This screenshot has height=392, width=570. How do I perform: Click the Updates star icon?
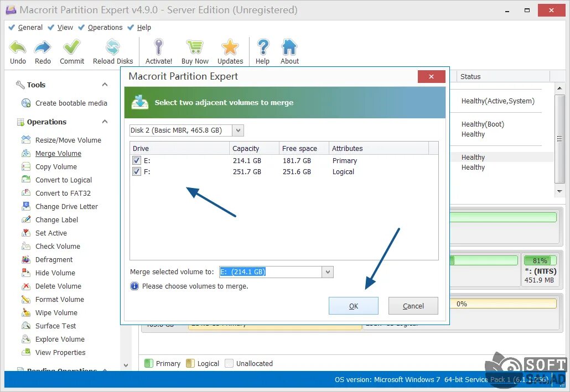point(230,47)
